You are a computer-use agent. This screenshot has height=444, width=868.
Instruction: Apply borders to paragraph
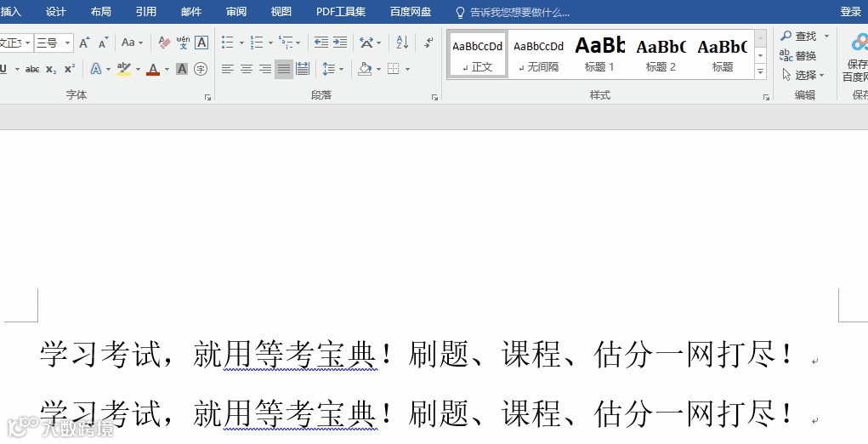(393, 69)
